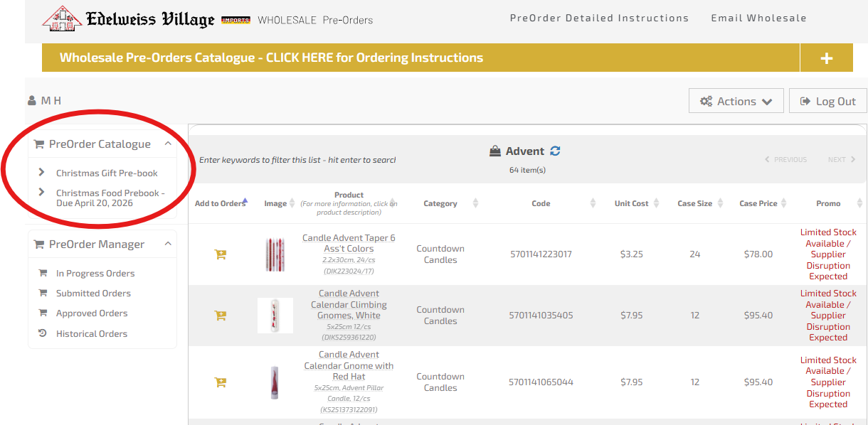Sort the table by Unit Cost
Image resolution: width=868 pixels, height=425 pixels.
pyautogui.click(x=631, y=203)
